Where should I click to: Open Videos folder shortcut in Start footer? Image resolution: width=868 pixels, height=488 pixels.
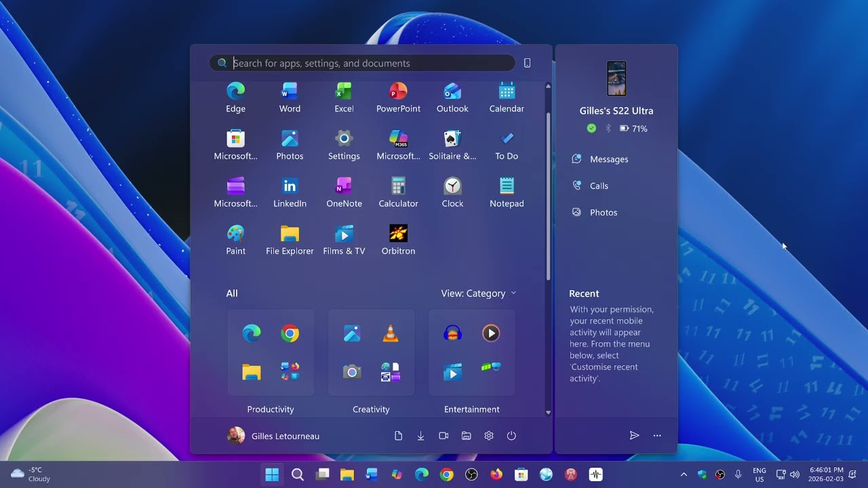pos(443,436)
